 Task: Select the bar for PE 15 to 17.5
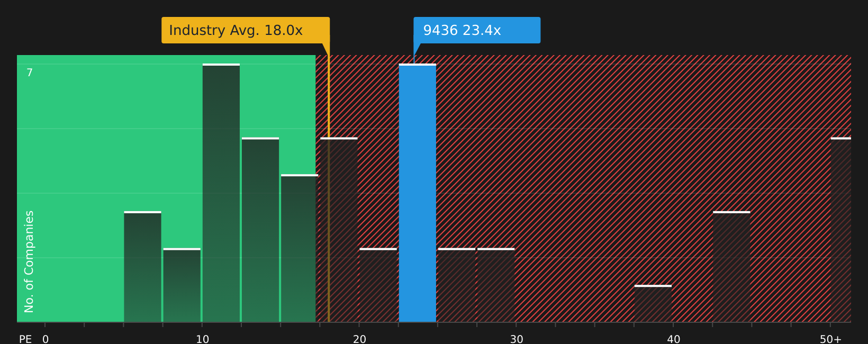tap(300, 248)
